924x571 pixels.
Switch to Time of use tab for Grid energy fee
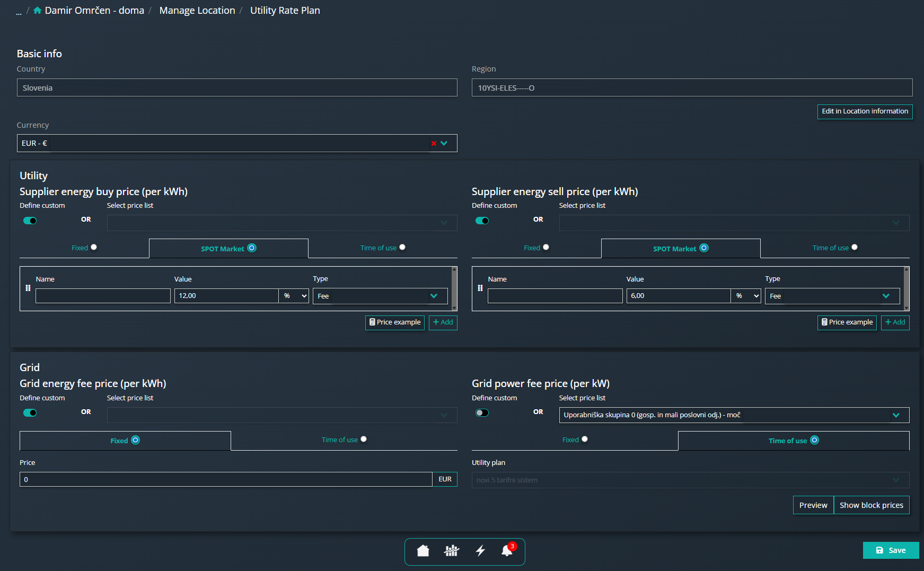point(344,440)
